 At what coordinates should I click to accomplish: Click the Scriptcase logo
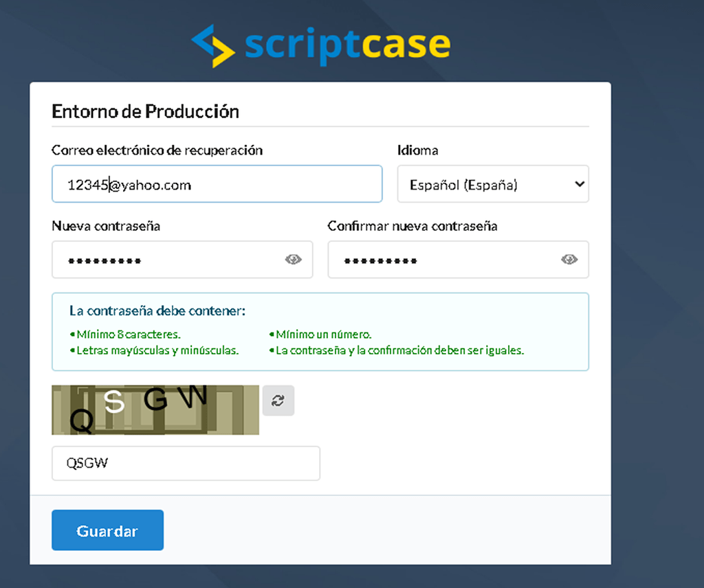click(x=320, y=45)
